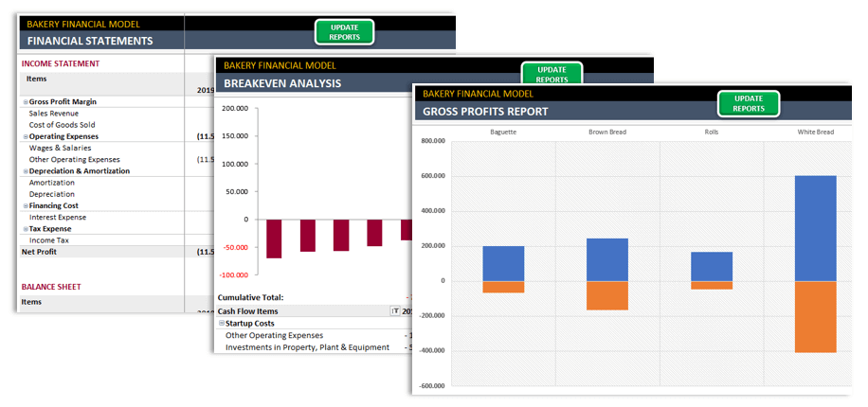868x407 pixels.
Task: Collapse the Gross Profit Margin group
Action: [x=26, y=102]
